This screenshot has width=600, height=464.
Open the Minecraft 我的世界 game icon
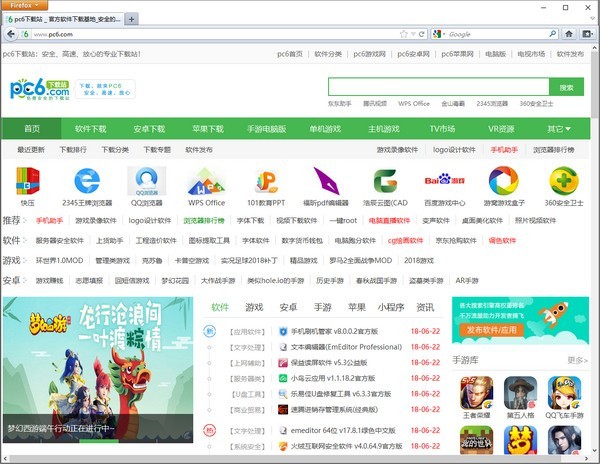pyautogui.click(x=476, y=441)
